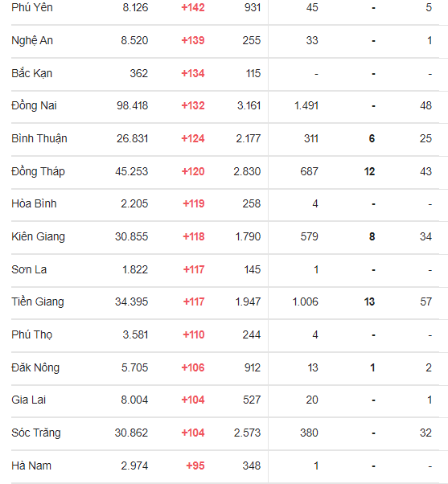Viewport: 448px width, 484px height.
Task: Click Đồng Nai deaths value 1.491
Action: [306, 105]
